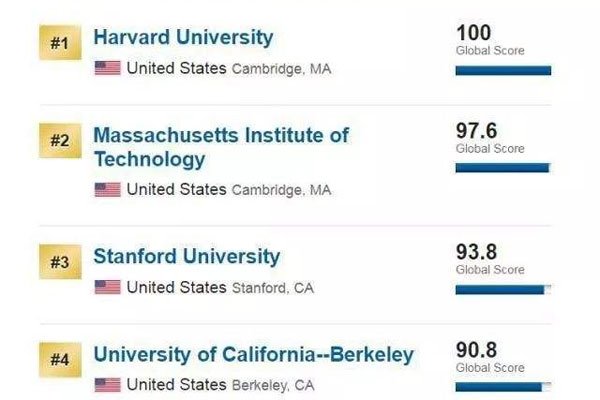Click the US flag under Harvard University
This screenshot has width=600, height=400.
click(x=108, y=68)
